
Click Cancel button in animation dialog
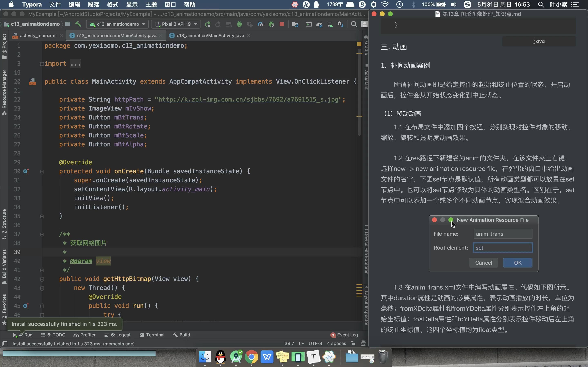click(x=484, y=263)
